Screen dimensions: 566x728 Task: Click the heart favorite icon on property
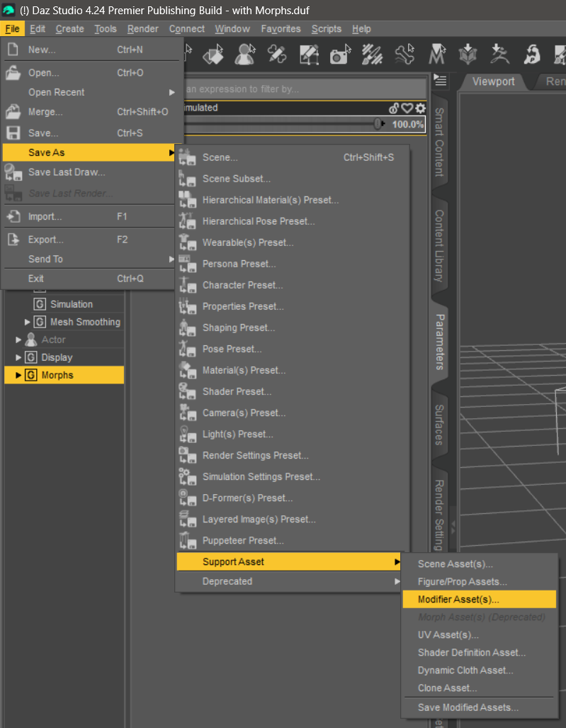(x=407, y=108)
